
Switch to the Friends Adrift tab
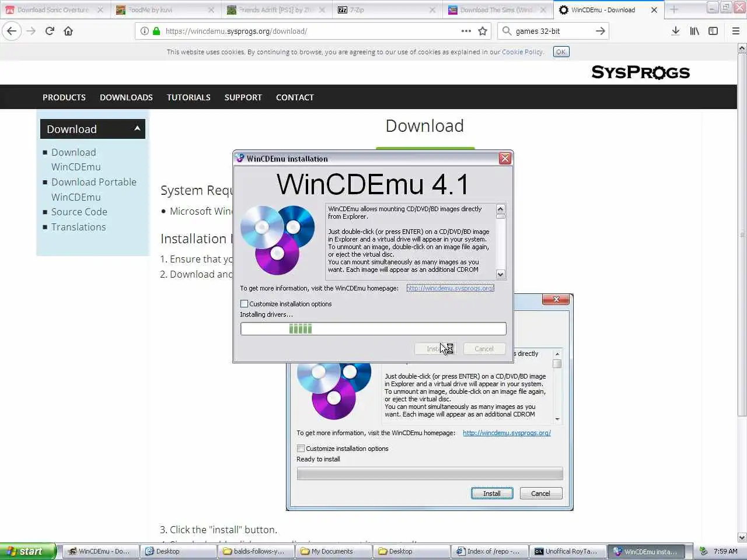(275, 10)
